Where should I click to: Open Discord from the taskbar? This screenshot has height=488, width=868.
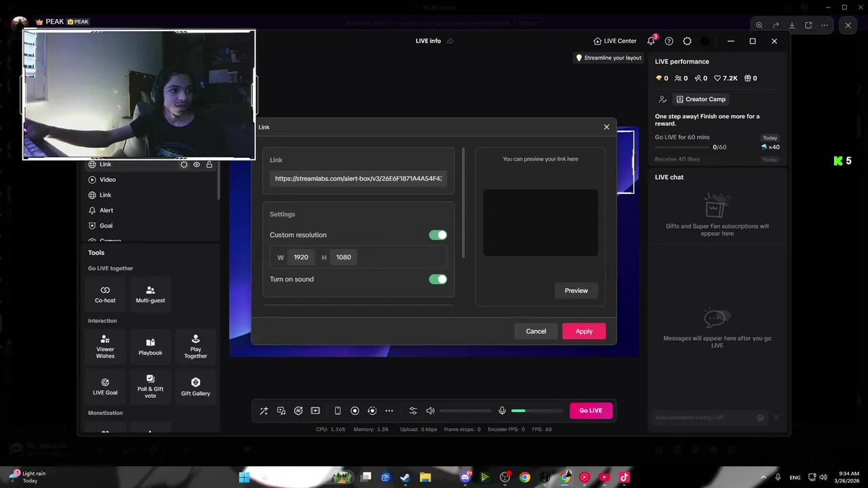point(465,477)
